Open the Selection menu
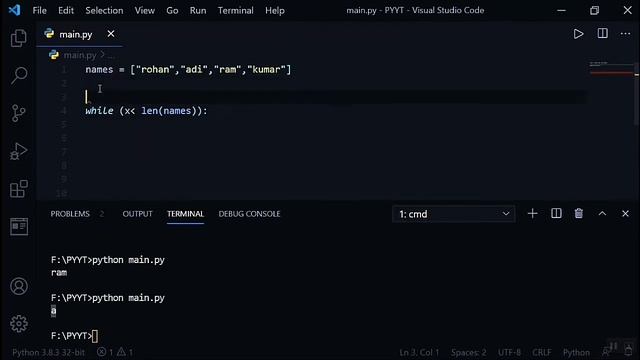The image size is (640, 360). tap(104, 10)
